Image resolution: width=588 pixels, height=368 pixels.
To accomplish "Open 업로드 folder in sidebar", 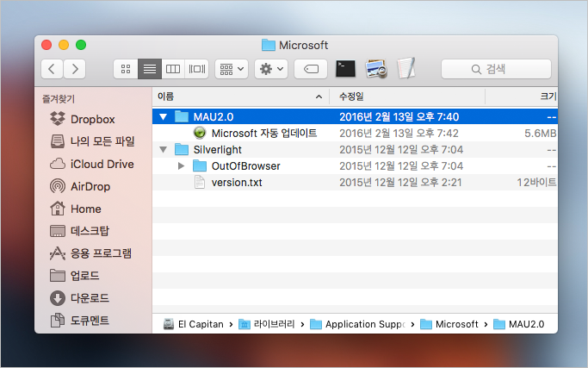I will pos(75,276).
